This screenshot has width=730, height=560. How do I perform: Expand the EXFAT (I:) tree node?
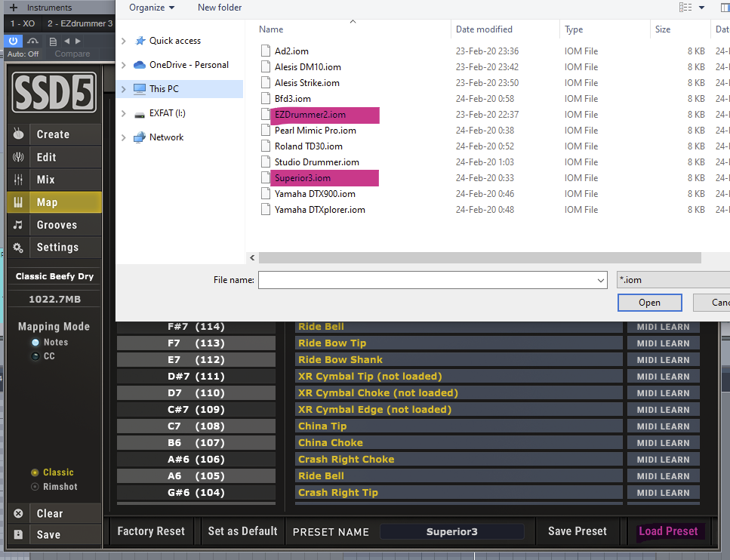pos(123,113)
